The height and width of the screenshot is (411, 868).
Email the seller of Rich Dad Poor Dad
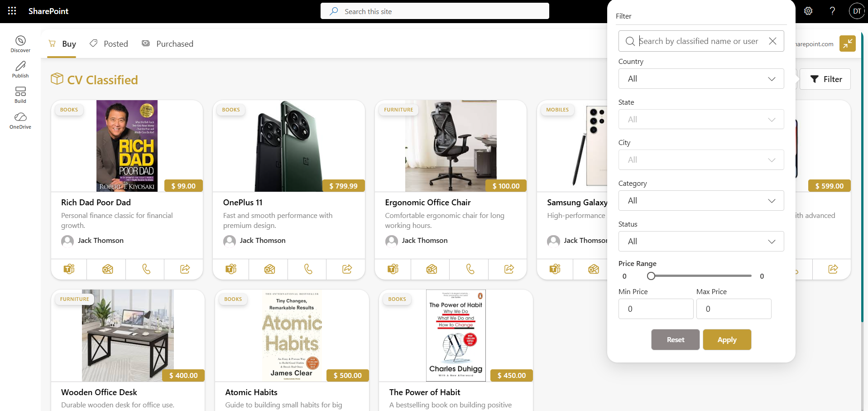[x=107, y=269]
